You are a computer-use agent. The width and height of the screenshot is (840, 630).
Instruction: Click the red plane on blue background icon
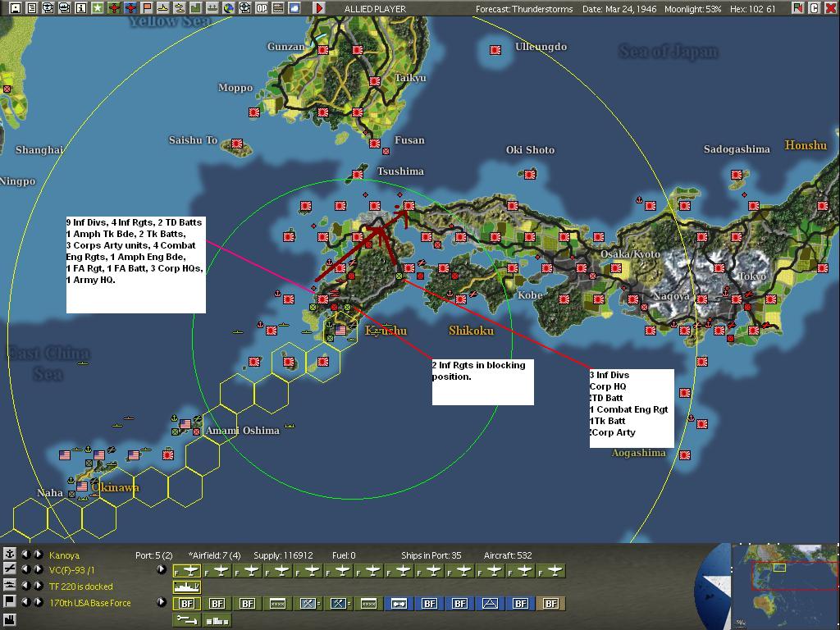(130, 8)
